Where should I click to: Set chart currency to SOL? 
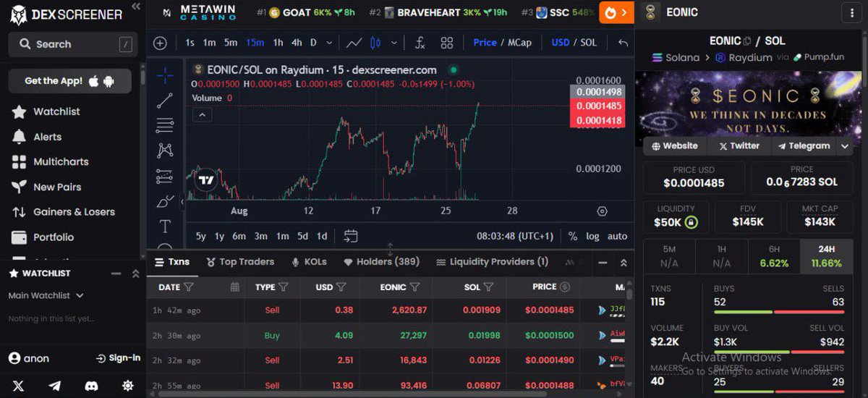pyautogui.click(x=589, y=43)
